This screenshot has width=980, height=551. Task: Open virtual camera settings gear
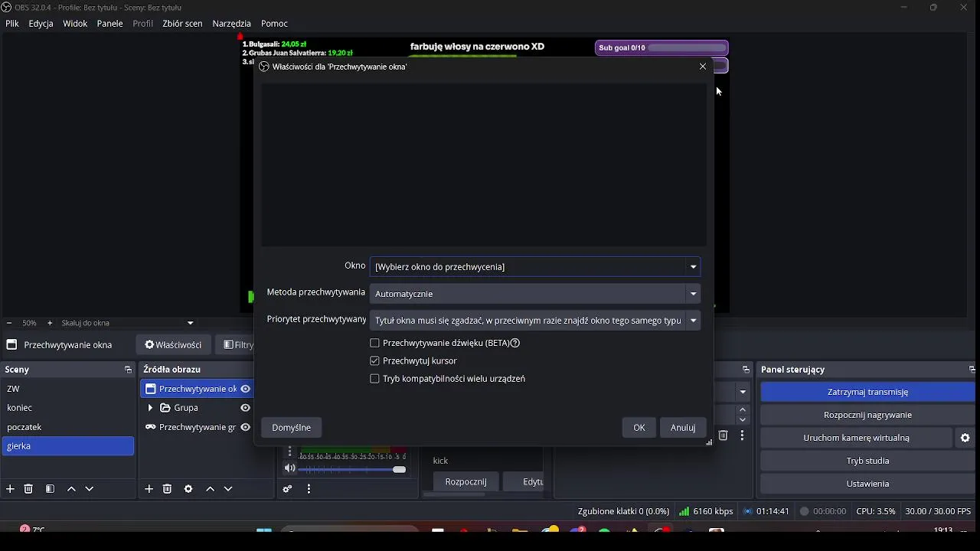pos(965,438)
